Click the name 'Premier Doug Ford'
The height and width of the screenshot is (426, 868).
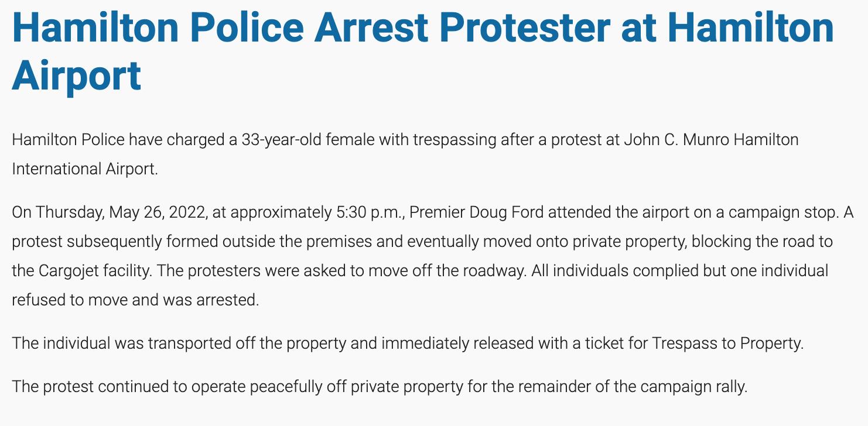tap(477, 212)
